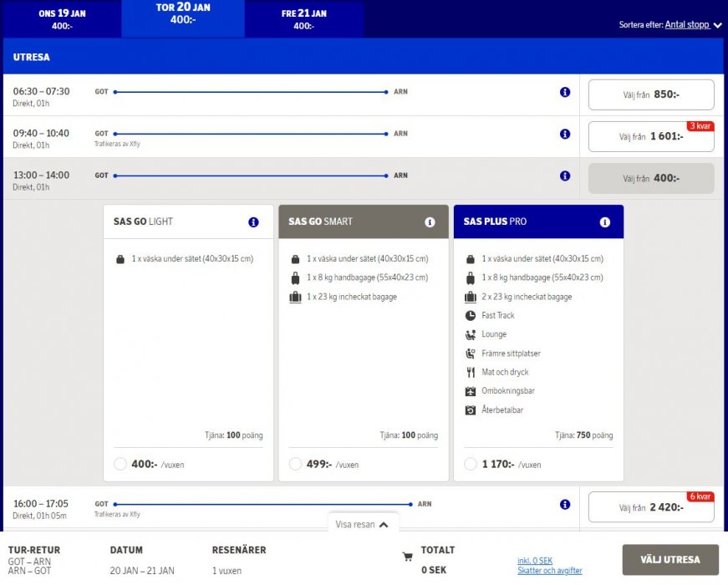Collapse the 13:00 flight Välj från 400:-
This screenshot has height=585, width=728.
tap(651, 179)
